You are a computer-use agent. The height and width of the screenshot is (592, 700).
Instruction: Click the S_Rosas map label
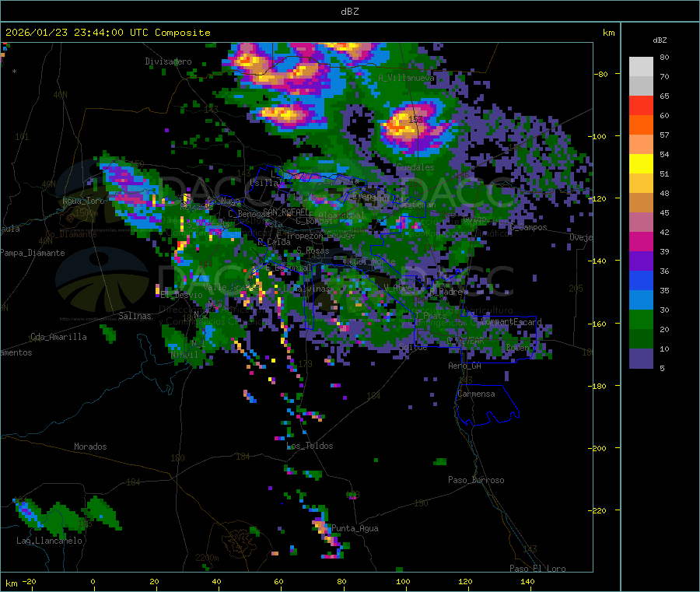(313, 250)
